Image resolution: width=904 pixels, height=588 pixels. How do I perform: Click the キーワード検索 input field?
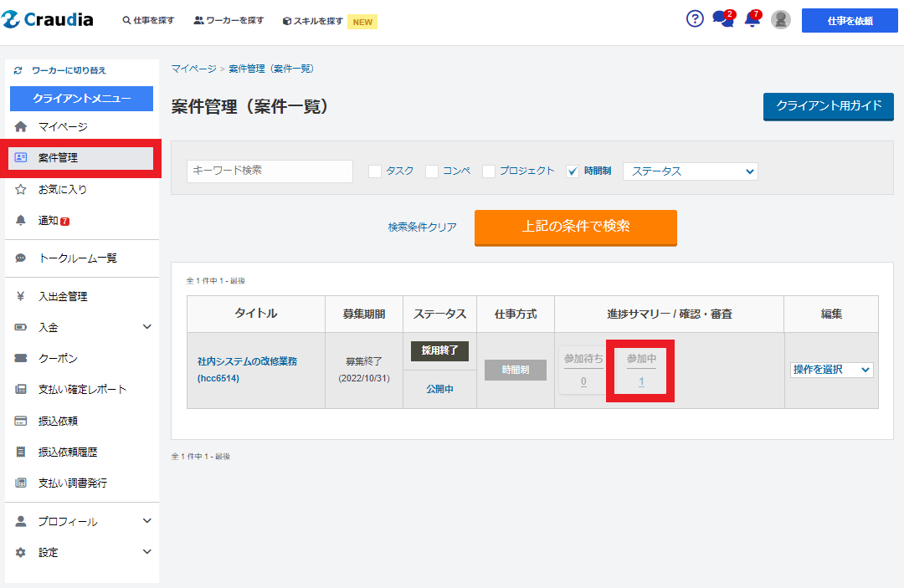click(270, 171)
